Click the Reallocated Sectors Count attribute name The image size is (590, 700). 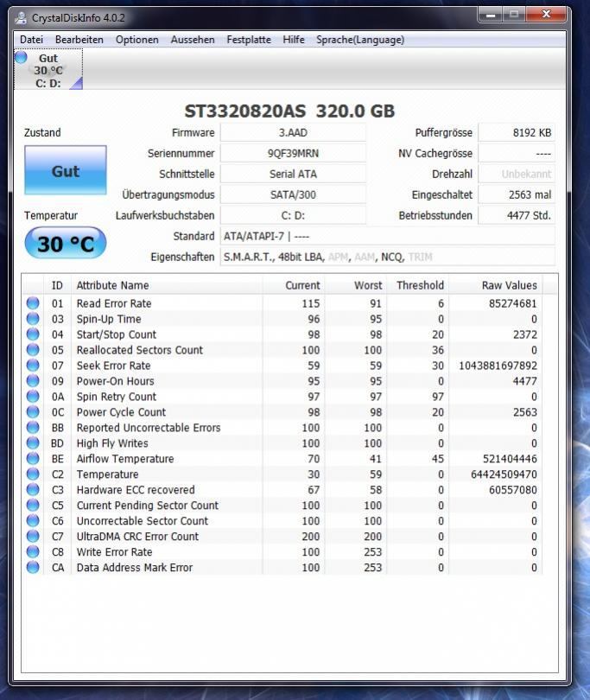(x=140, y=350)
